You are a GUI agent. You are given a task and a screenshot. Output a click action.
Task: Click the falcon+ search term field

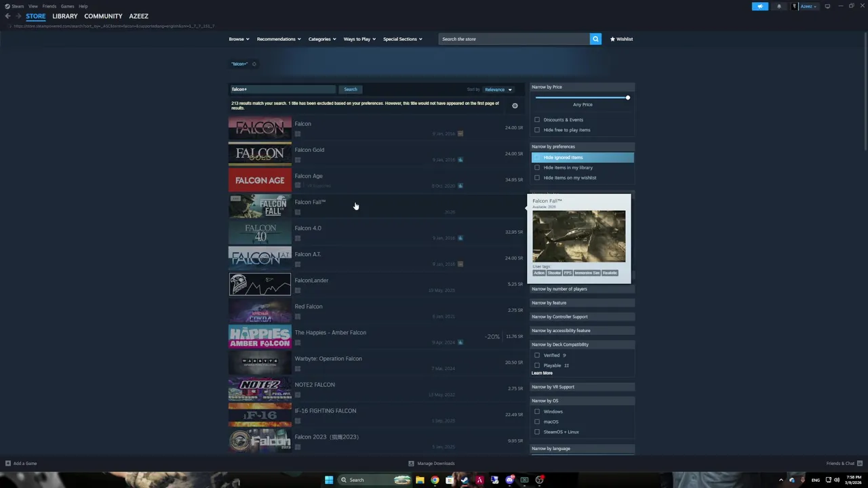pos(282,89)
